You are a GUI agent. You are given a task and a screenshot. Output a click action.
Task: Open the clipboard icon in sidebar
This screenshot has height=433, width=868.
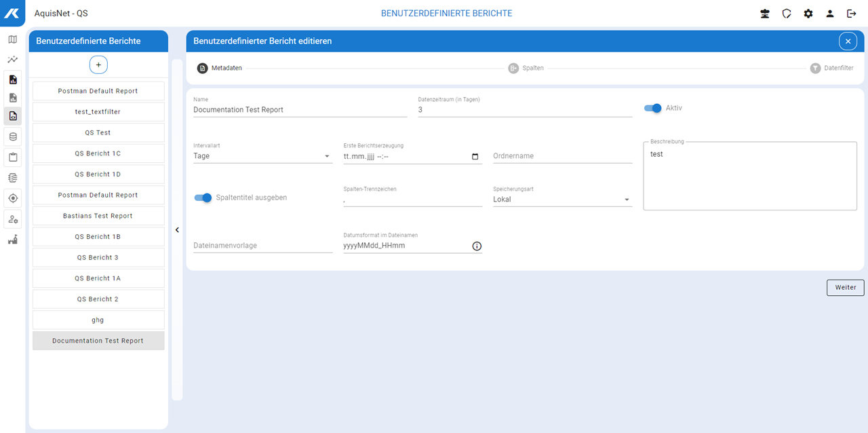tap(12, 157)
